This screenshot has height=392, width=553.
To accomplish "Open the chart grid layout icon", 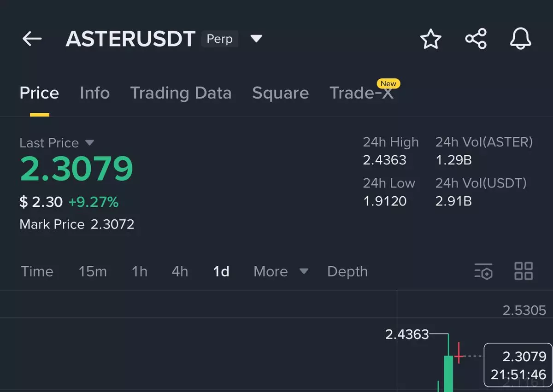I will point(524,271).
